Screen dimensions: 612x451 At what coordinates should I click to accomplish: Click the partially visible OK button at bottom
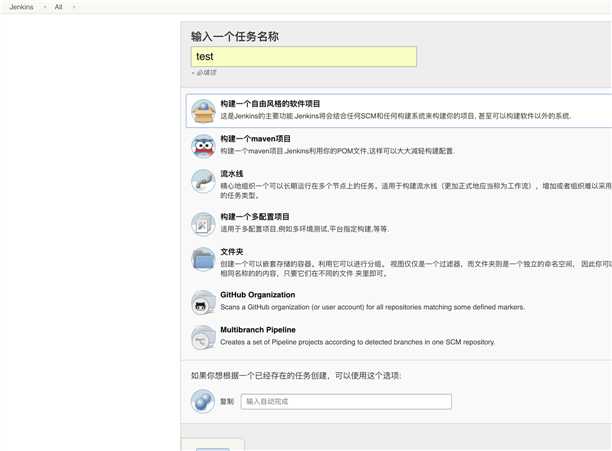213,449
